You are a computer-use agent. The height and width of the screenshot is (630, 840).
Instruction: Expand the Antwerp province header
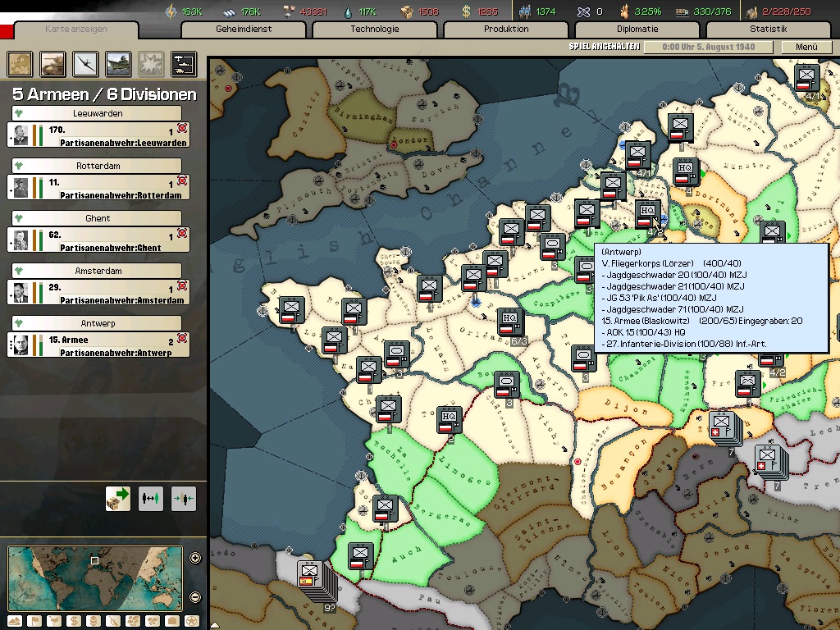tap(97, 323)
